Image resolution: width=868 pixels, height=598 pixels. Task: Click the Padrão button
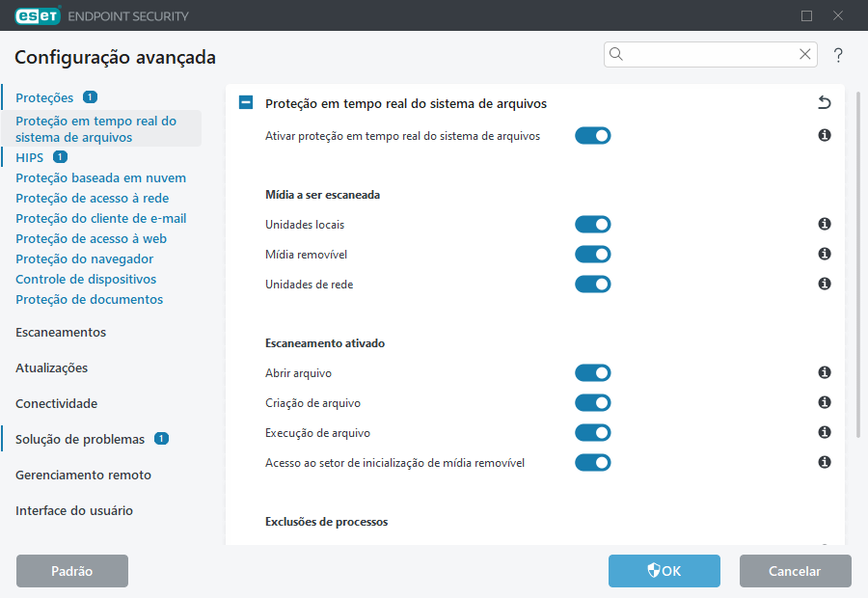click(71, 571)
